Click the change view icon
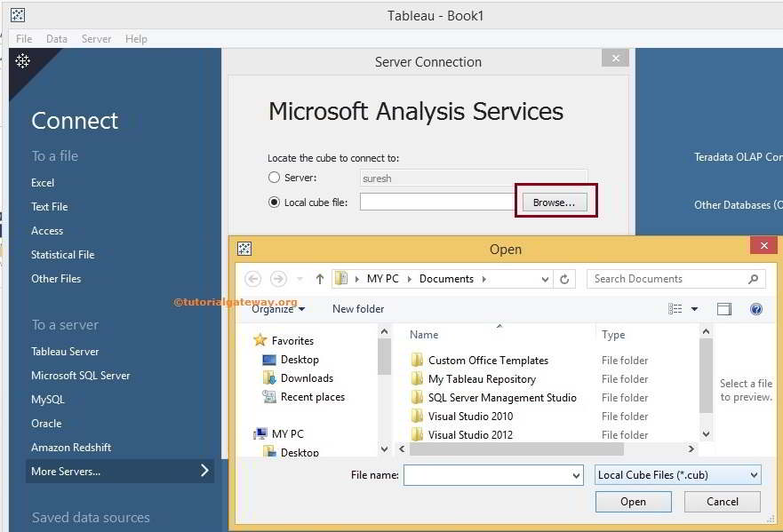 (x=675, y=309)
